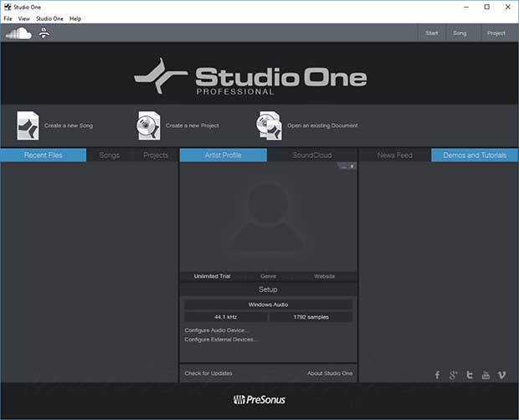This screenshot has height=420, width=519.
Task: Click Check for Updates
Action: click(208, 373)
